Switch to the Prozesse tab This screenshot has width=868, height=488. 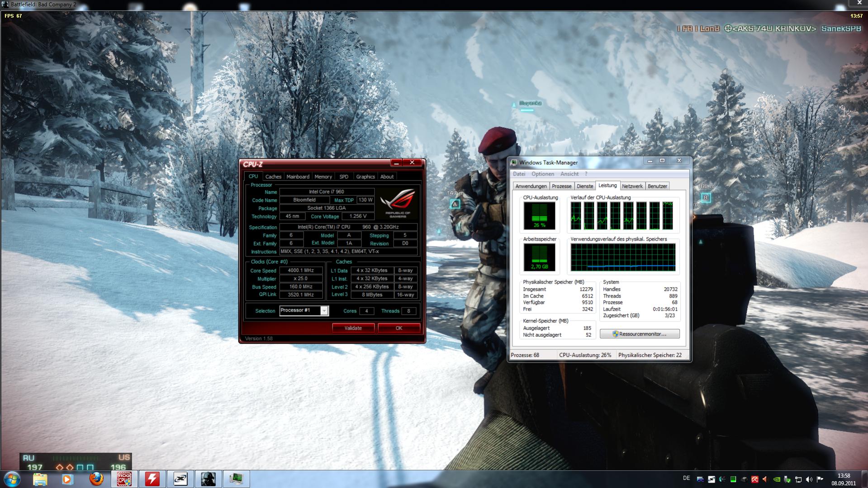(562, 186)
